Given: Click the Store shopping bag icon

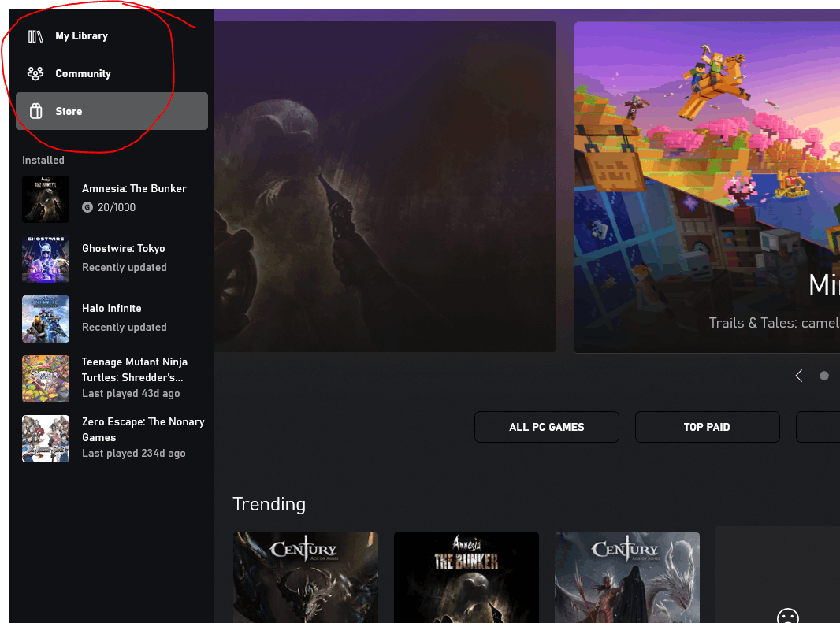Looking at the screenshot, I should 36,111.
